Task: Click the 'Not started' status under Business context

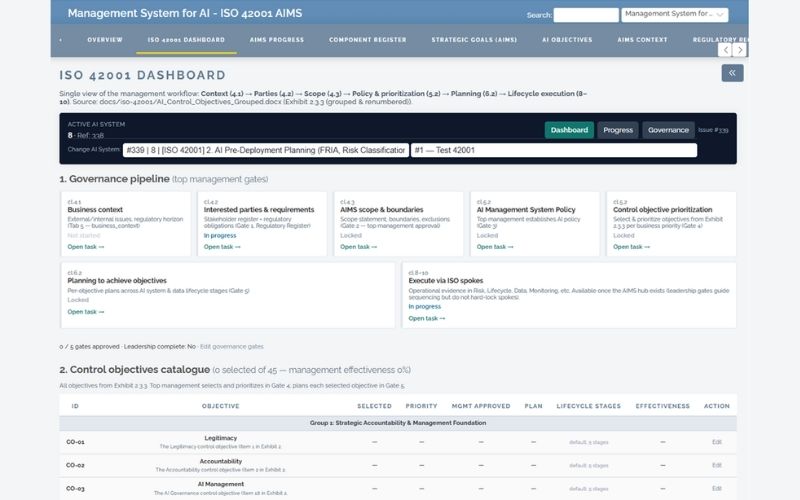Action: pyautogui.click(x=84, y=236)
